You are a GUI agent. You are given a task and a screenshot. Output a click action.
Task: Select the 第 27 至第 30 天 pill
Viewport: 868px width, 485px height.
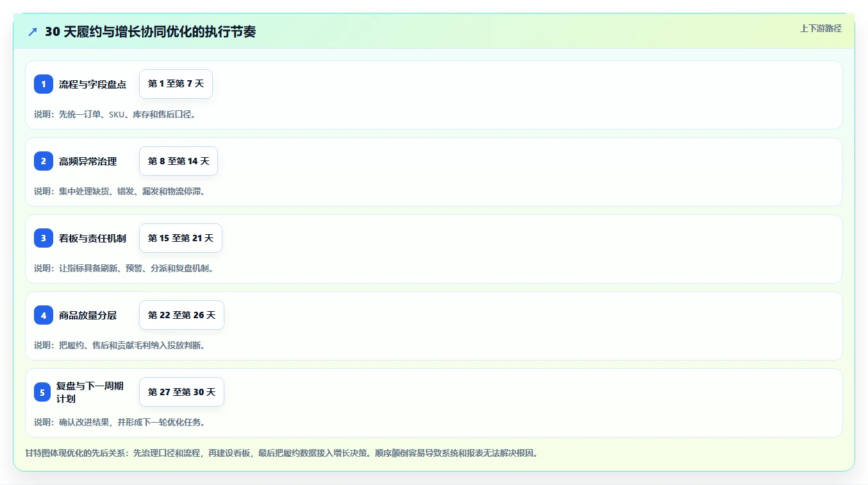point(181,392)
